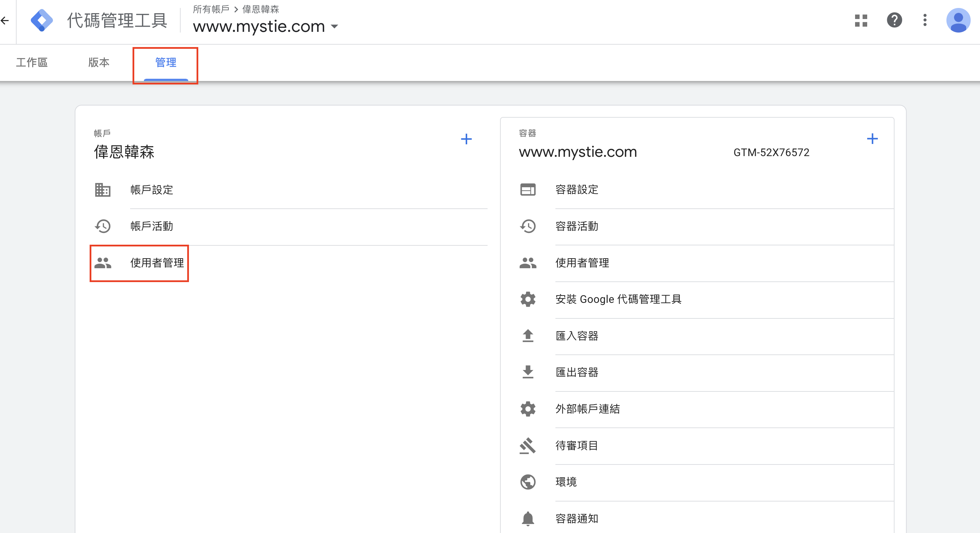Image resolution: width=980 pixels, height=533 pixels.
Task: Open the three-dot more options menu
Action: pyautogui.click(x=925, y=20)
